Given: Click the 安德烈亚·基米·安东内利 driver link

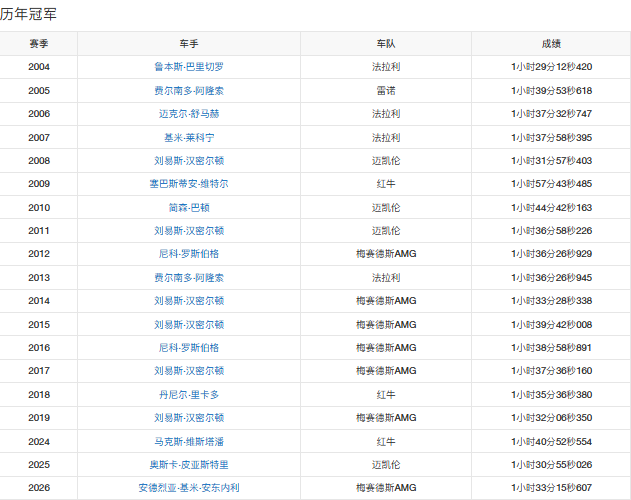Looking at the screenshot, I should (189, 488).
